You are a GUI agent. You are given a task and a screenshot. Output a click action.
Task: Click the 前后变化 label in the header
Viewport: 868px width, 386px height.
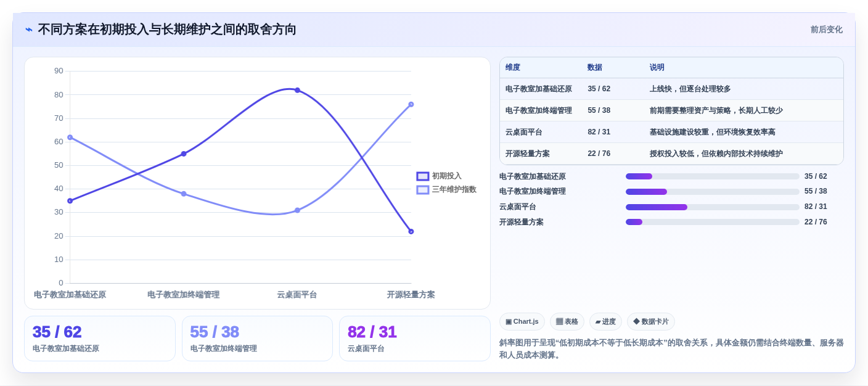826,30
